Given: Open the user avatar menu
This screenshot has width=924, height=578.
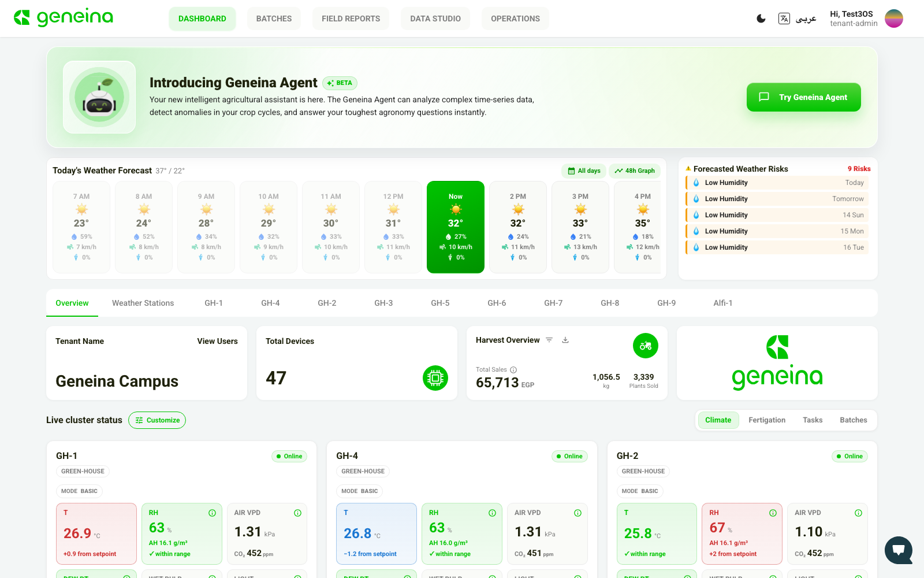Looking at the screenshot, I should 894,18.
